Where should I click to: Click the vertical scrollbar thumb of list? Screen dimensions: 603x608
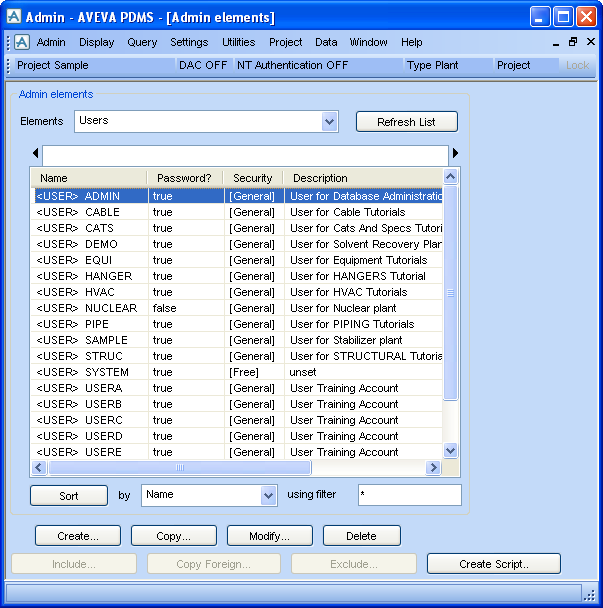450,293
